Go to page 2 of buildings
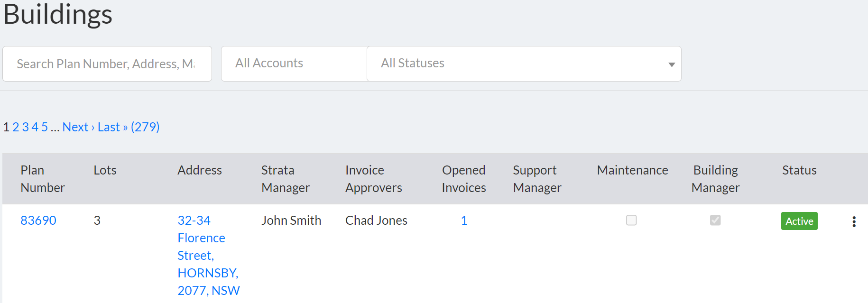 (x=16, y=127)
